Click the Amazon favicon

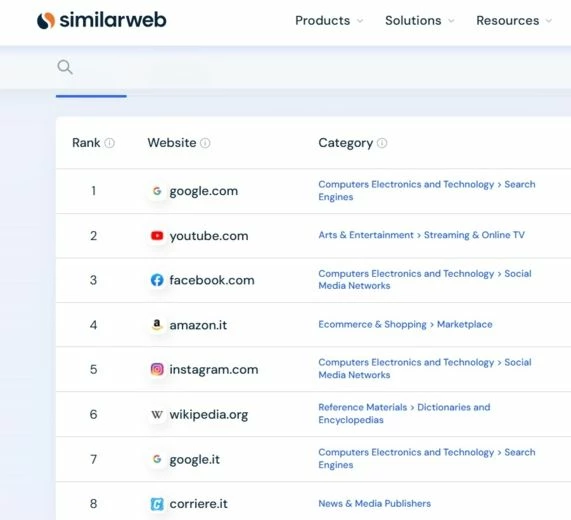(x=157, y=324)
